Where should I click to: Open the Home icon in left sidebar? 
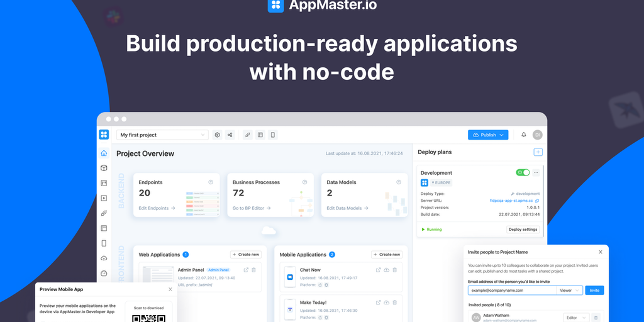tap(104, 153)
